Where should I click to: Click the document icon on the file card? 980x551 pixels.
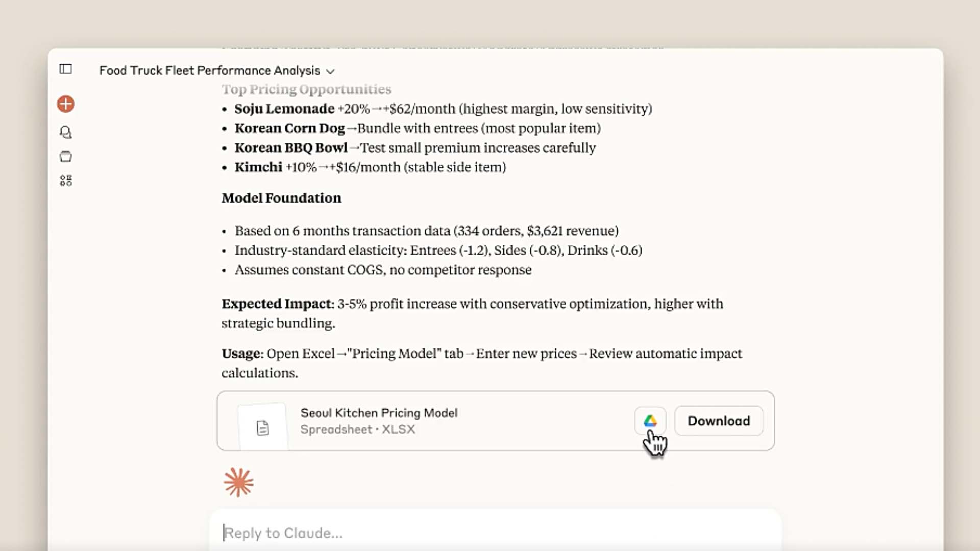[262, 428]
